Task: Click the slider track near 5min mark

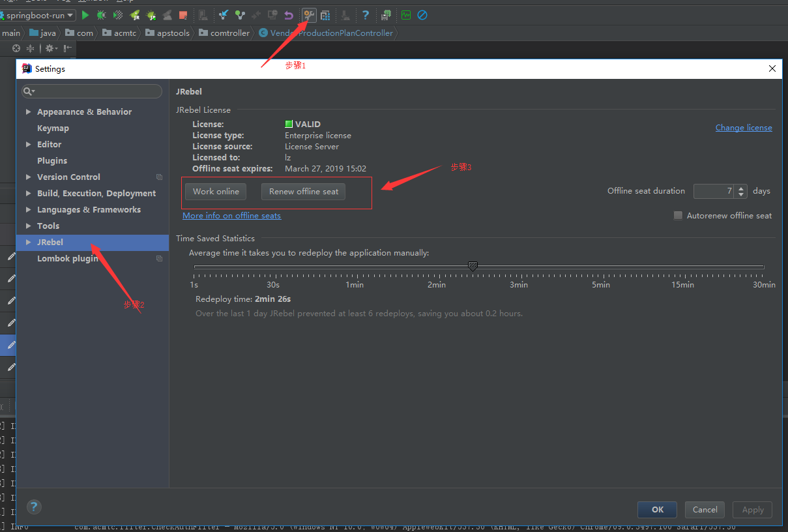Action: 601,267
